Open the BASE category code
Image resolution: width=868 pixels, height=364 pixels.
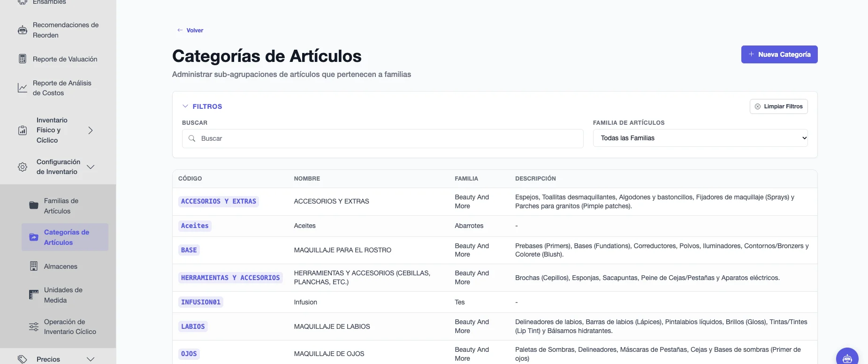[x=189, y=250]
